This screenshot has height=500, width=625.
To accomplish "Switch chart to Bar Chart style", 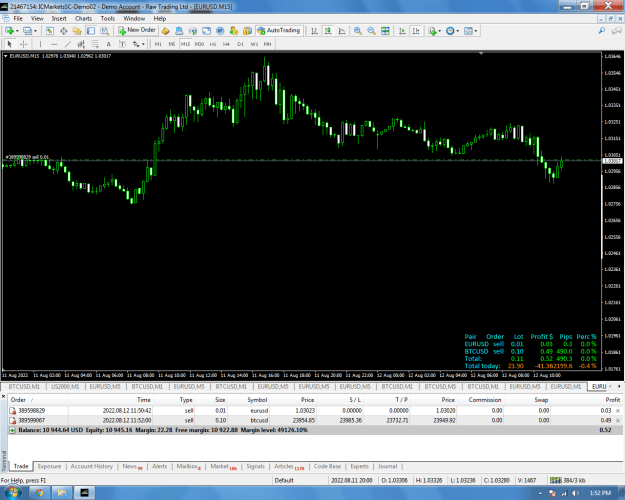I will [314, 31].
